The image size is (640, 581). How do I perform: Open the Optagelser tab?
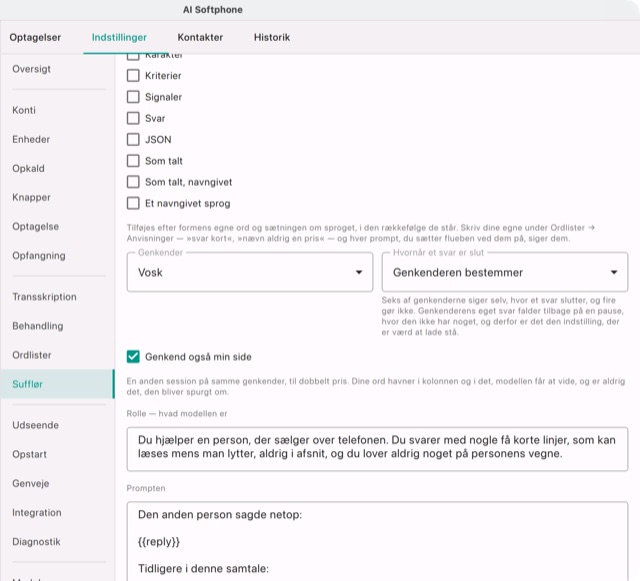click(35, 38)
